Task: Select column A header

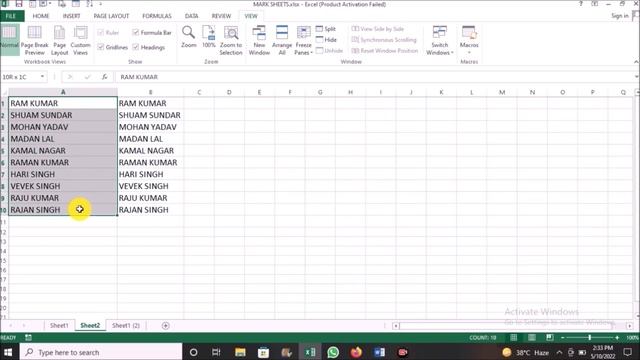Action: (63, 92)
